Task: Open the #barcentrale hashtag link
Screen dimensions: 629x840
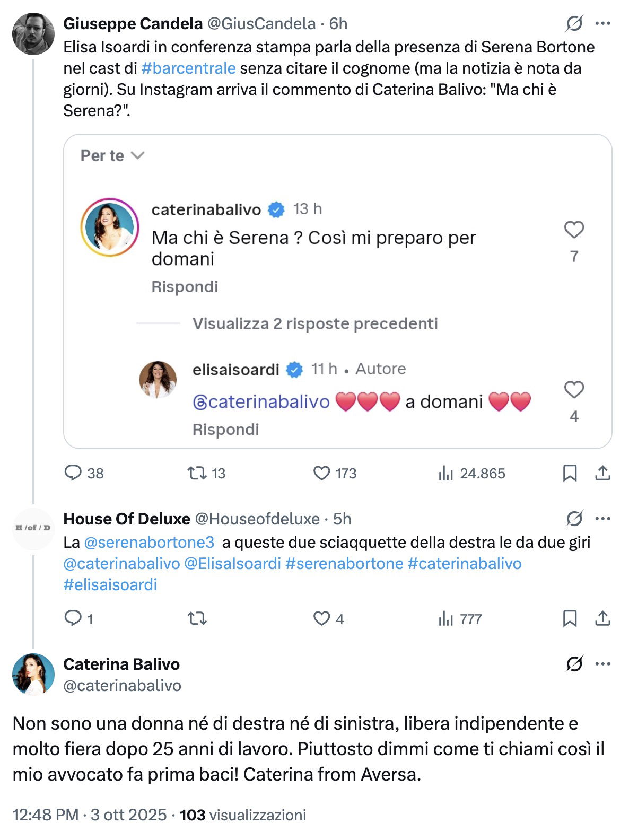Action: click(188, 68)
